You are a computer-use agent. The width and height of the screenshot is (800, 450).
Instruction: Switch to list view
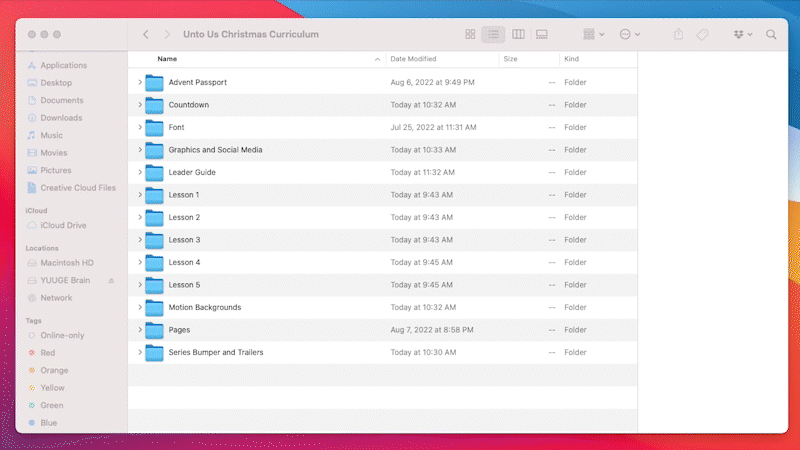coord(493,34)
